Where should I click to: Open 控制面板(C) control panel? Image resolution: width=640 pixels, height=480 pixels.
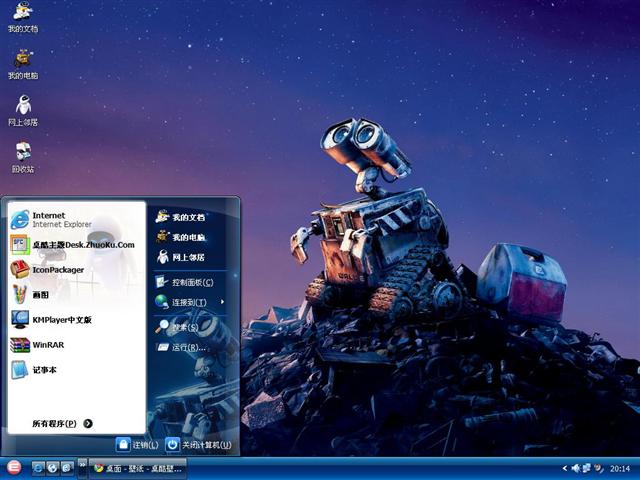point(188,282)
